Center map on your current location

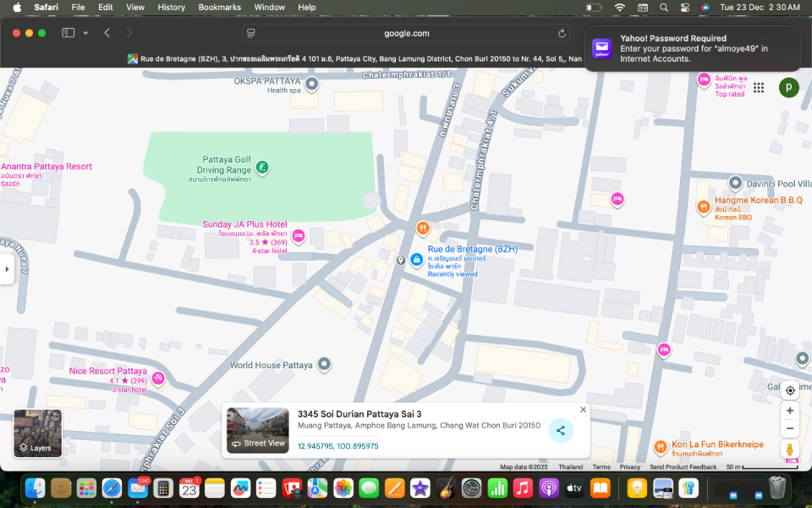click(790, 390)
